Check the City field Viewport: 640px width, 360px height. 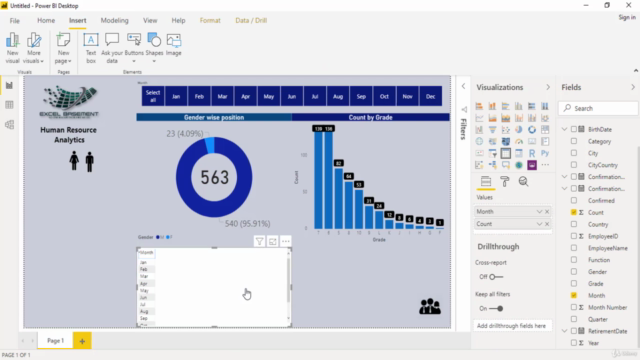[x=574, y=153]
